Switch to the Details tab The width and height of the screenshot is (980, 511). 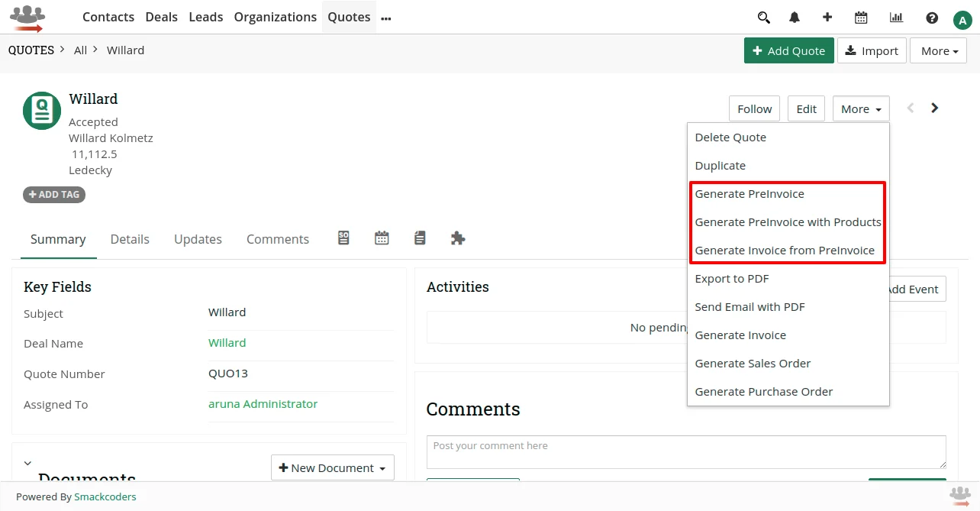pos(130,238)
